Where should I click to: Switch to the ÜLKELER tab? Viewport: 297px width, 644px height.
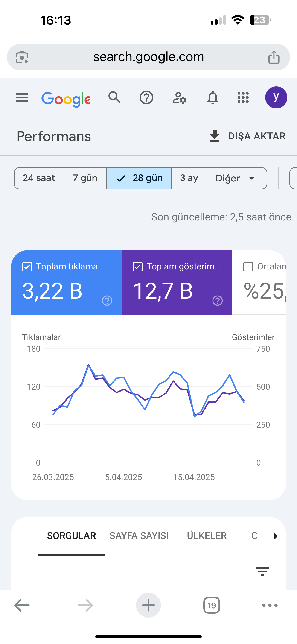(207, 536)
